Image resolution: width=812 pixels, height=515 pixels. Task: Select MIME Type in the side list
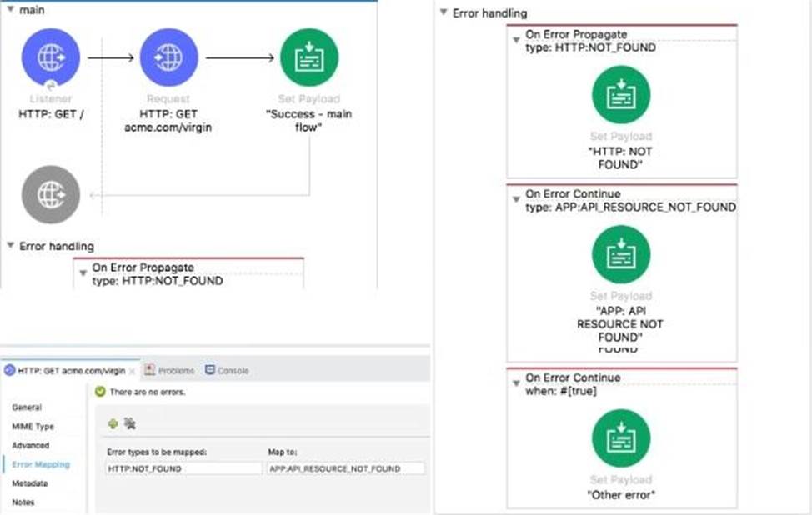click(33, 427)
